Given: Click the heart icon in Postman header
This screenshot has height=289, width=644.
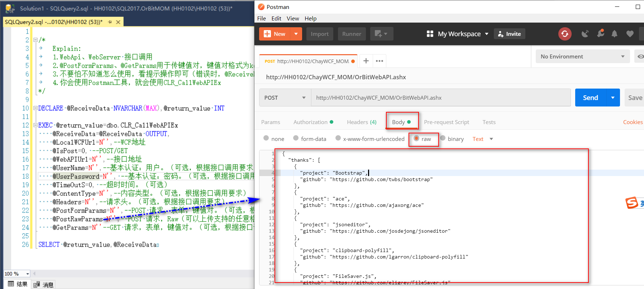Looking at the screenshot, I should 630,34.
